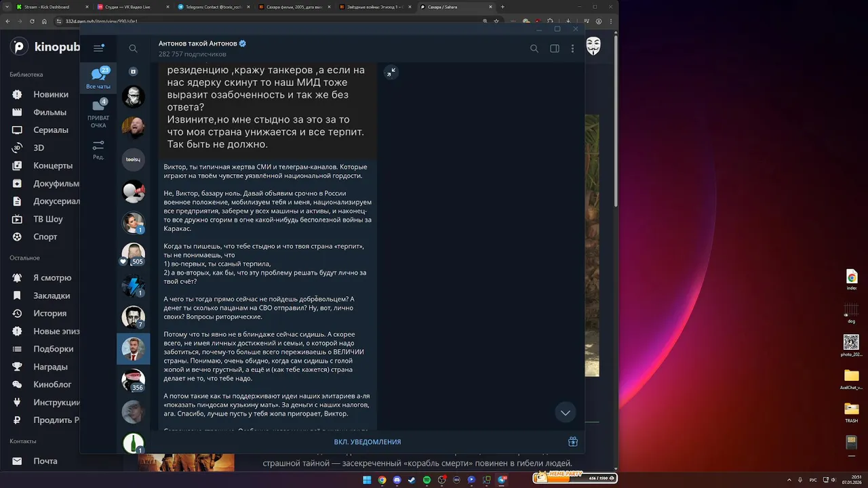Open chat with 356 unread badge
Image resolution: width=868 pixels, height=488 pixels.
tap(133, 380)
